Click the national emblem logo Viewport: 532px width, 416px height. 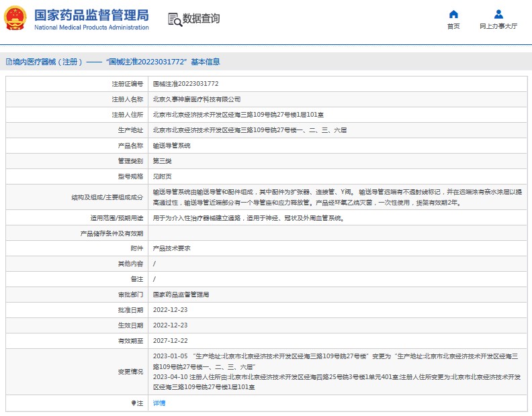pyautogui.click(x=15, y=18)
